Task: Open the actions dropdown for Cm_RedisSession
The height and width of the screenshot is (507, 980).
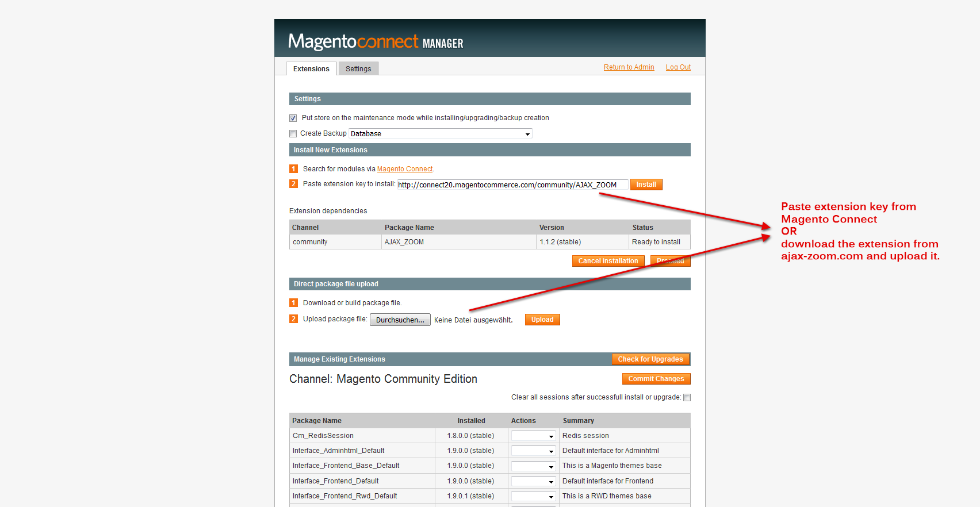Action: tap(534, 436)
